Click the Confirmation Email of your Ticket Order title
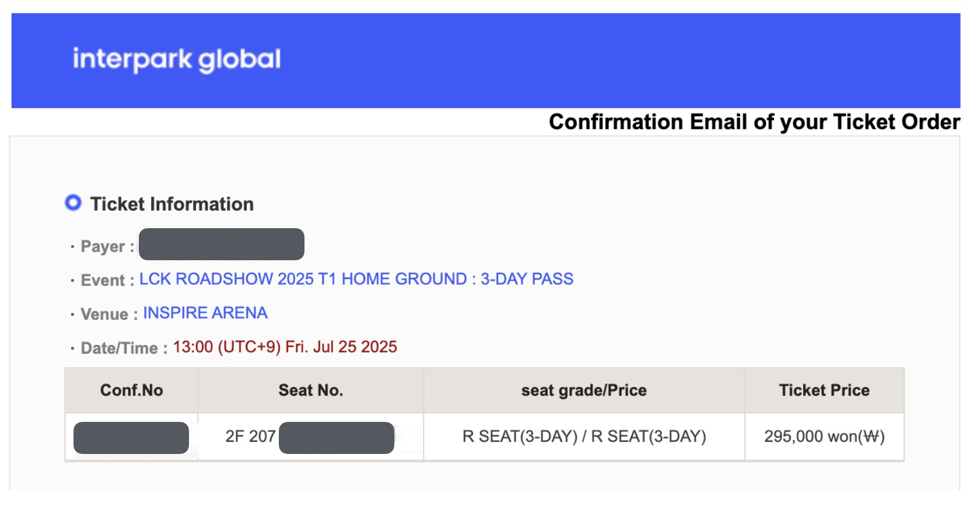The height and width of the screenshot is (524, 980). point(754,122)
